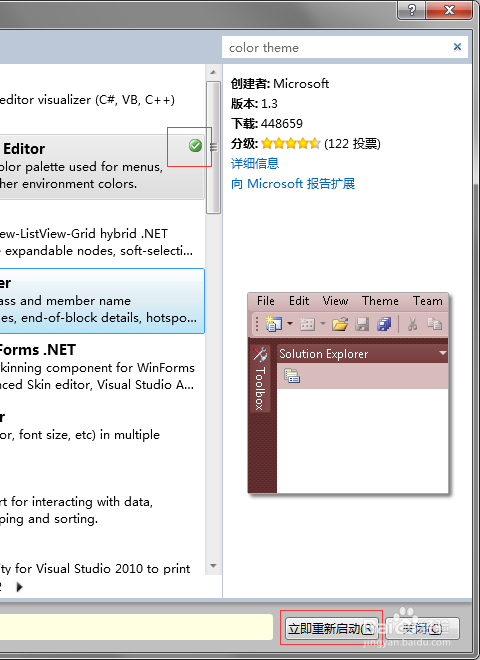Click the theme preview screenshot thumbnail
Image resolution: width=480 pixels, height=660 pixels.
pyautogui.click(x=348, y=393)
